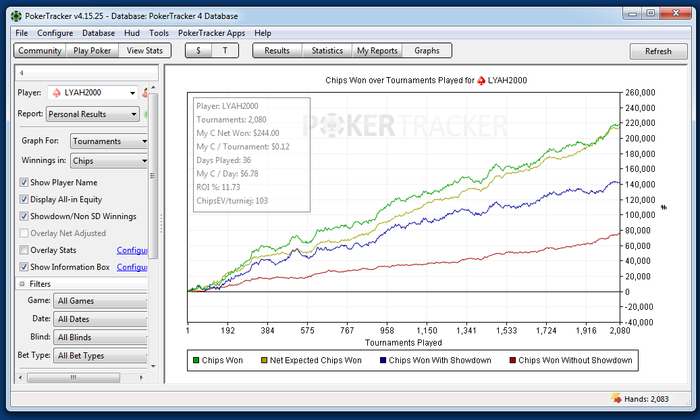Open the Database menu

pos(99,33)
